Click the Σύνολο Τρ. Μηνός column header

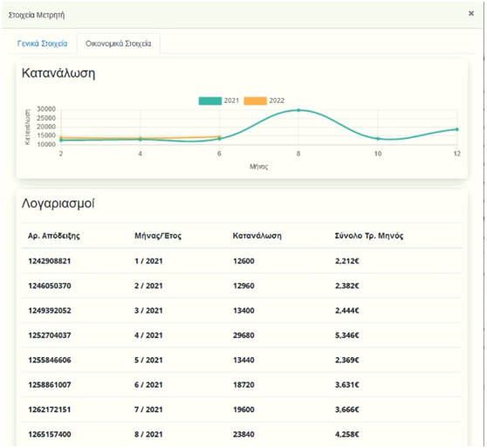369,236
